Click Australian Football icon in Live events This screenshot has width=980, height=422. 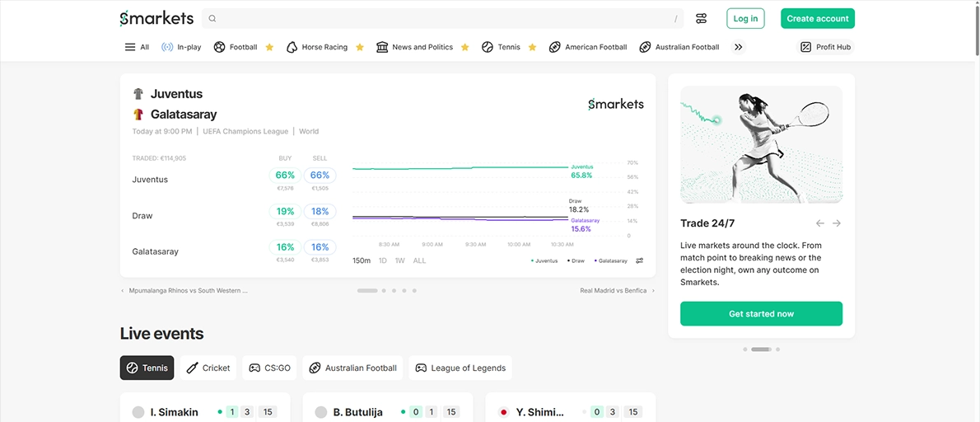click(x=315, y=368)
